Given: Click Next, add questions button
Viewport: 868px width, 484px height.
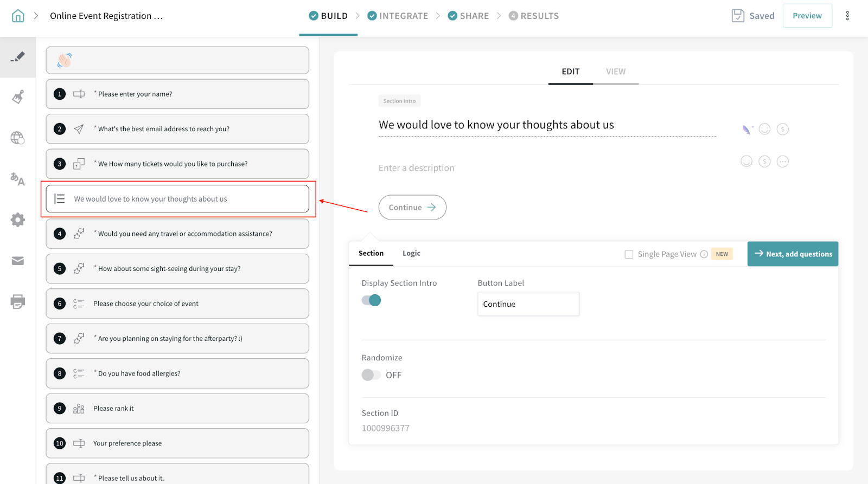Looking at the screenshot, I should pos(793,254).
